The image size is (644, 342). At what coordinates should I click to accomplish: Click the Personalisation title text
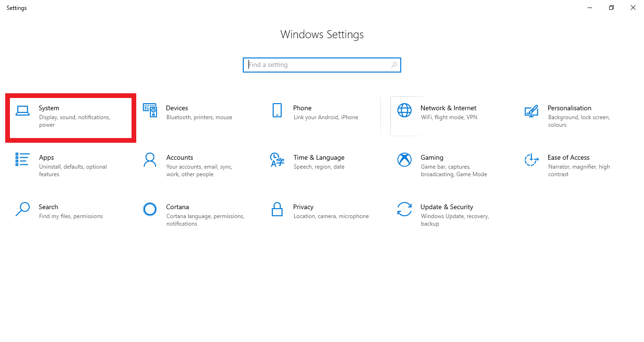tap(570, 108)
